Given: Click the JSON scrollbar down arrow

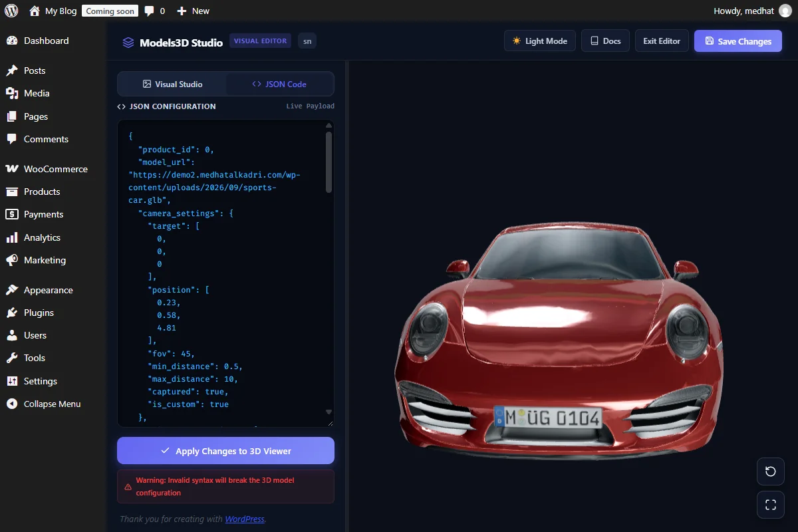Looking at the screenshot, I should [329, 412].
